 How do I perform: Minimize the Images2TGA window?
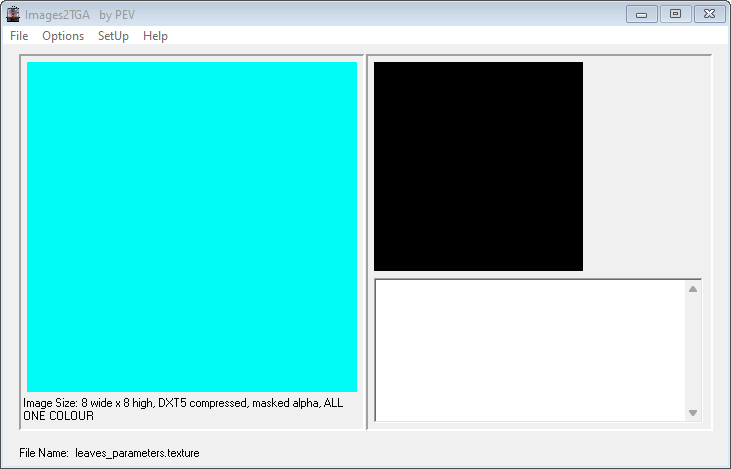641,14
